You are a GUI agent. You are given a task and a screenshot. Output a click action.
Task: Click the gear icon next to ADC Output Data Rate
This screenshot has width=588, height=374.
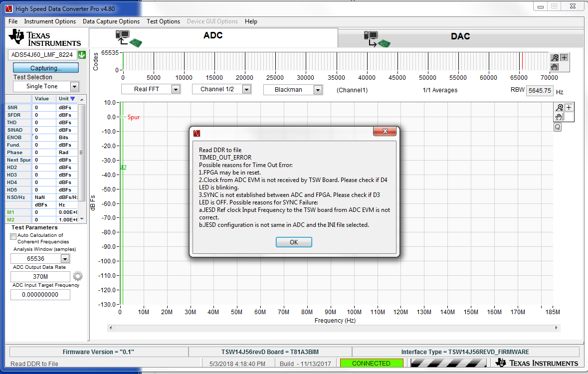pyautogui.click(x=78, y=276)
